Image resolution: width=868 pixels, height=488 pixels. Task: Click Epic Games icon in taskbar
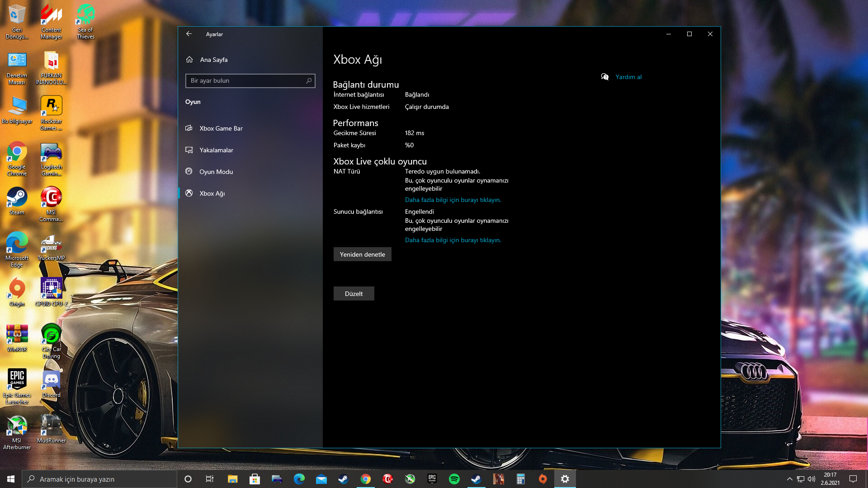tap(432, 479)
